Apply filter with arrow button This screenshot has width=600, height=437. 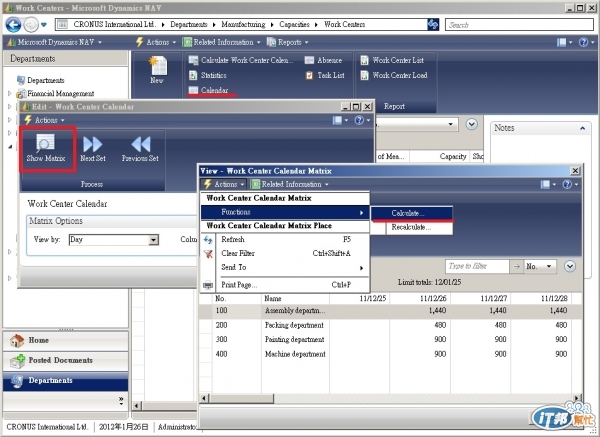(x=517, y=266)
